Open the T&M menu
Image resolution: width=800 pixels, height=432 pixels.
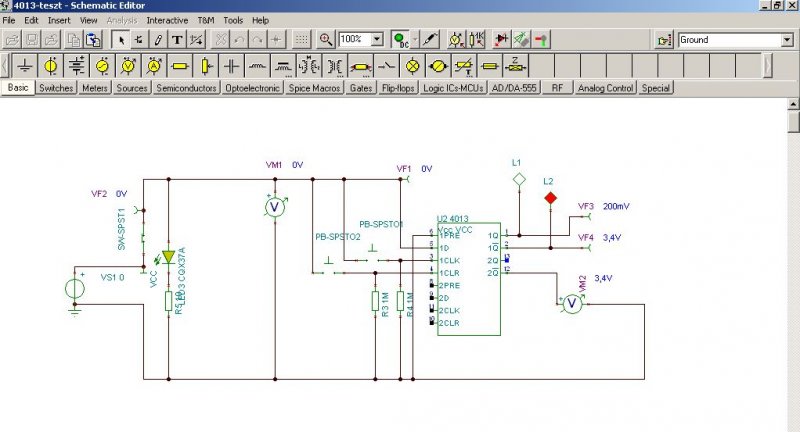pyautogui.click(x=206, y=20)
